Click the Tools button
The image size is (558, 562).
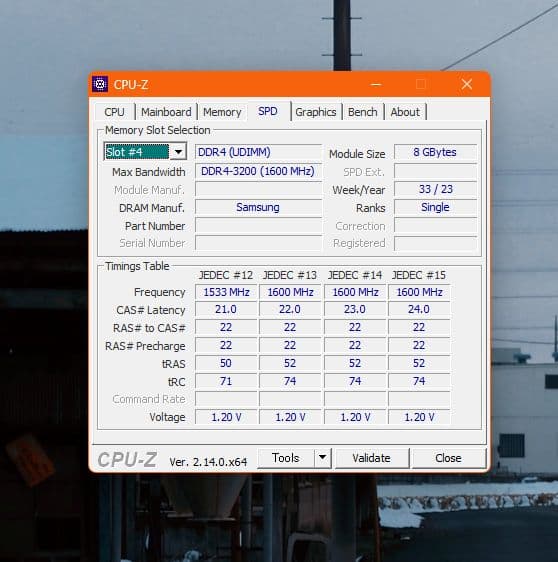286,458
